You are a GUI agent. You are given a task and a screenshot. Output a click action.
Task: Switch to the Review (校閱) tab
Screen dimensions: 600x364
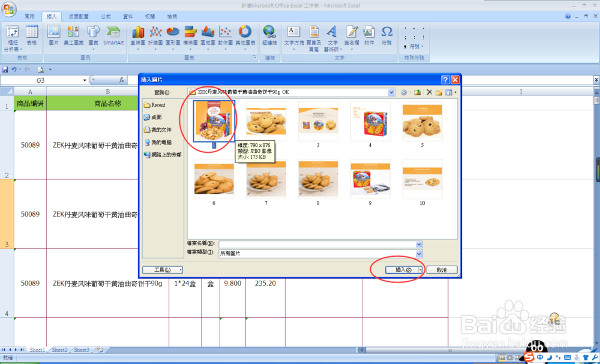150,16
